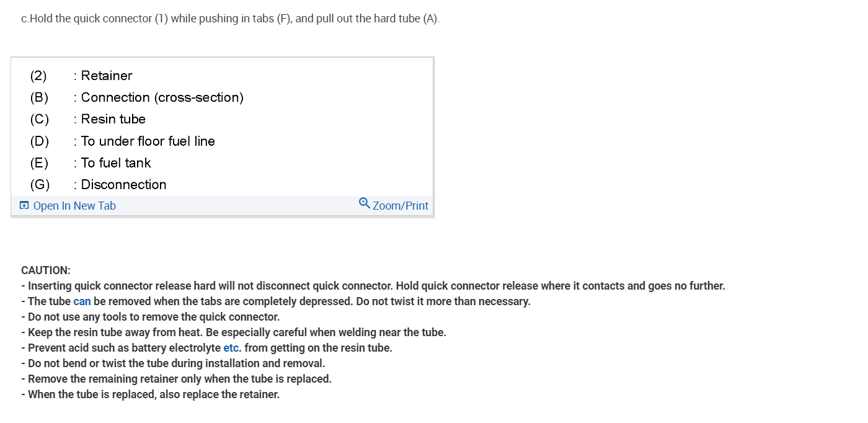Click the Open In New Tab icon

[x=24, y=206]
